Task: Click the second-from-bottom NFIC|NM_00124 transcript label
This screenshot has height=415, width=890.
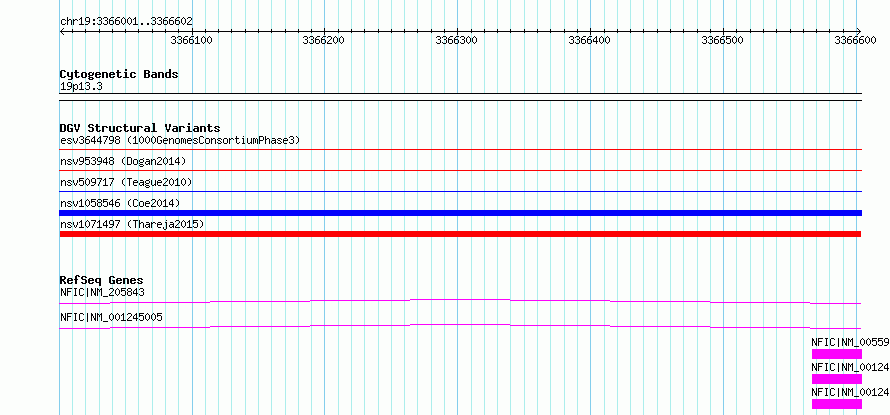Action: [850, 367]
